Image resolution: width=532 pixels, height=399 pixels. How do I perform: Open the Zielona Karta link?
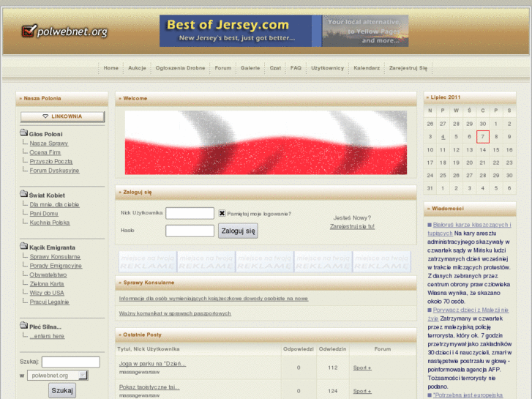coord(47,284)
